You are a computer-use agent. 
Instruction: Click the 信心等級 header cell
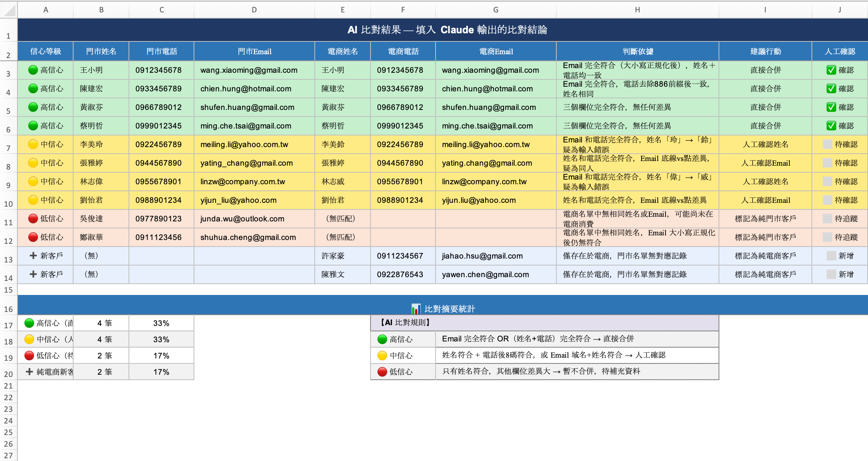[46, 51]
